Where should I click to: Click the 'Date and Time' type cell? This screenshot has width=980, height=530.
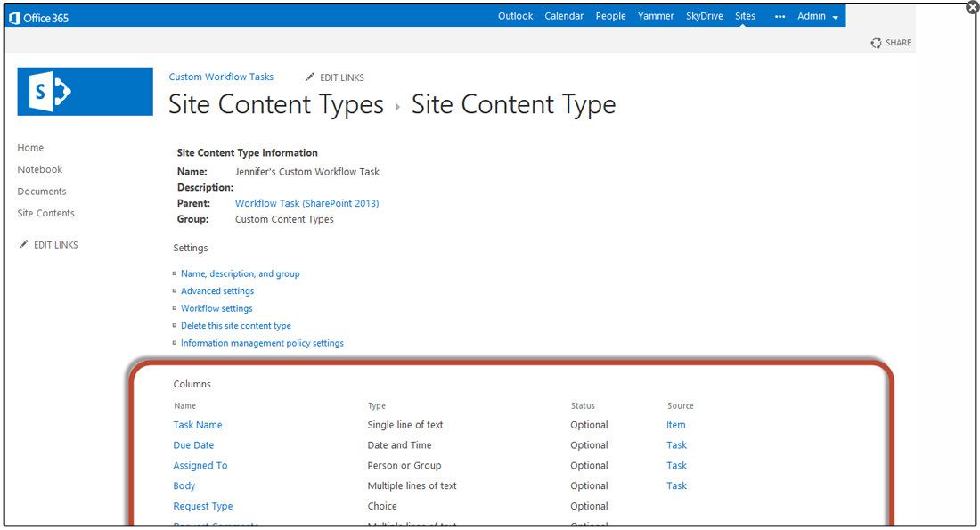click(399, 445)
